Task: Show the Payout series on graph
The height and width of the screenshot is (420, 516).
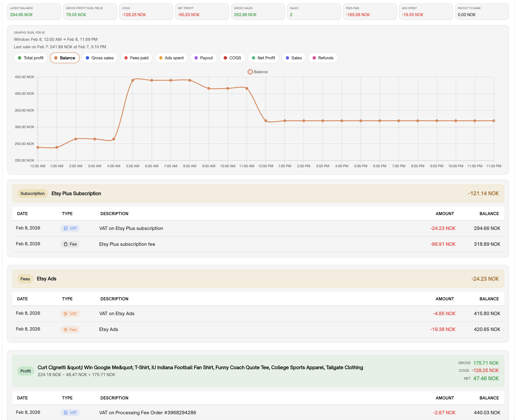Action: [x=204, y=58]
